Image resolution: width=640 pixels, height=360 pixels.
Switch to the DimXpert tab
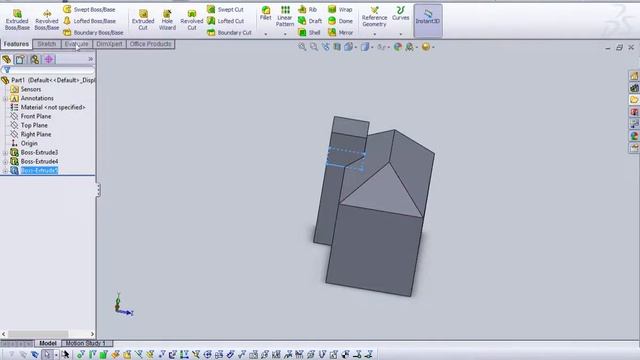pyautogui.click(x=109, y=44)
